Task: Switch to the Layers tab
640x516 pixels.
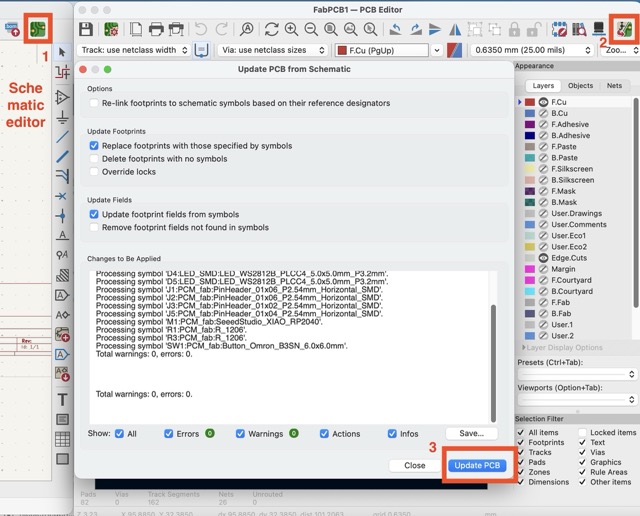Action: (x=543, y=86)
